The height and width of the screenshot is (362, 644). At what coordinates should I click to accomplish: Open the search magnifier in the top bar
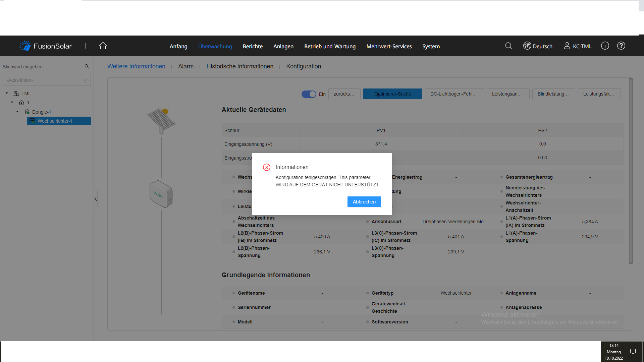[508, 46]
